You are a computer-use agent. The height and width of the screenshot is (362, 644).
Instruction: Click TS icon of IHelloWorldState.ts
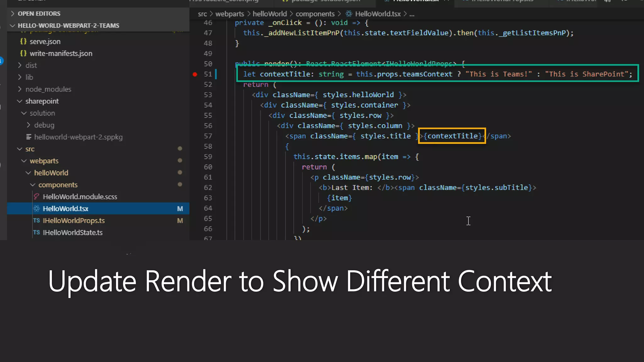click(x=36, y=233)
